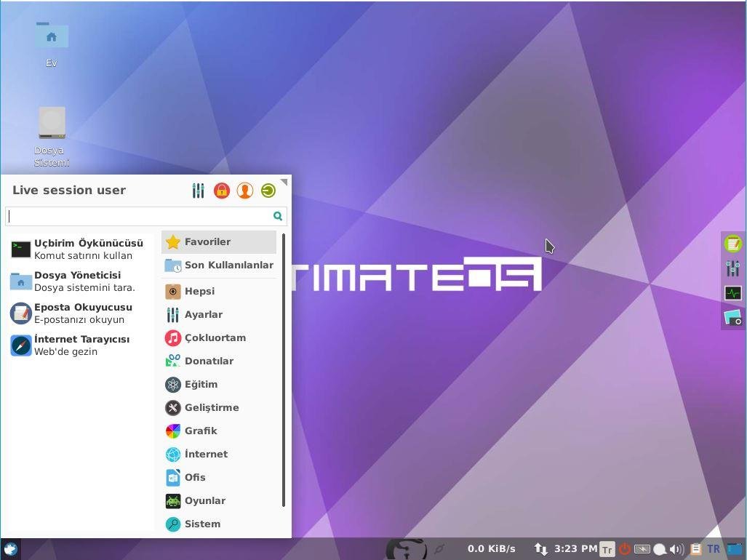Click the show desktop icon in tray

tap(735, 549)
